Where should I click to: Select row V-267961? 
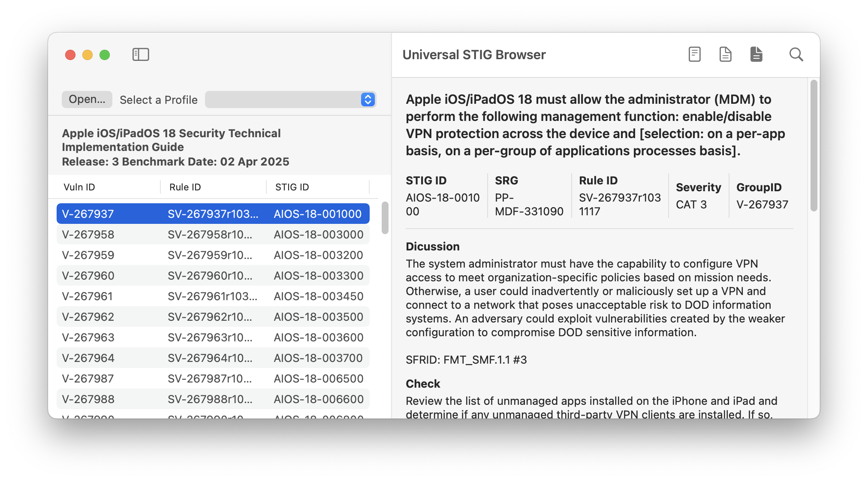point(213,296)
